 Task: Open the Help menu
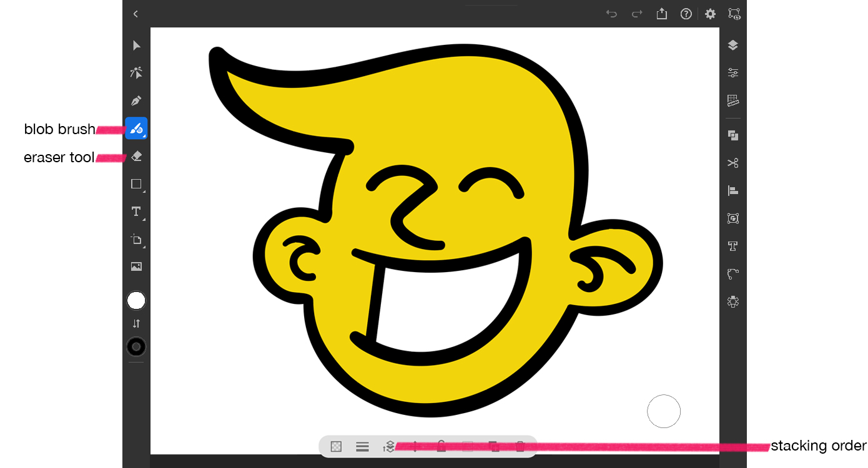coord(686,14)
